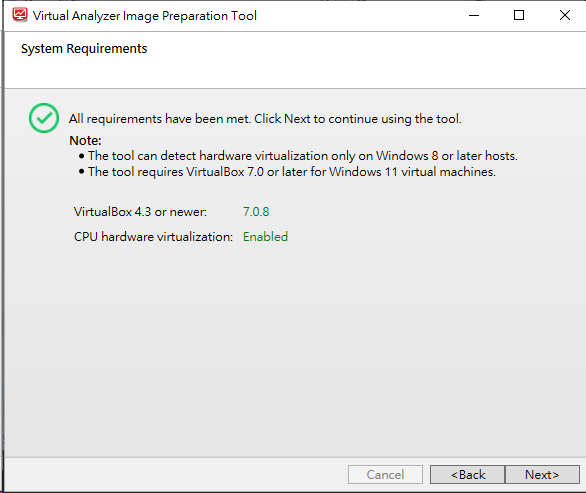Maximize the Image Preparation Tool window
The width and height of the screenshot is (586, 493).
point(519,15)
